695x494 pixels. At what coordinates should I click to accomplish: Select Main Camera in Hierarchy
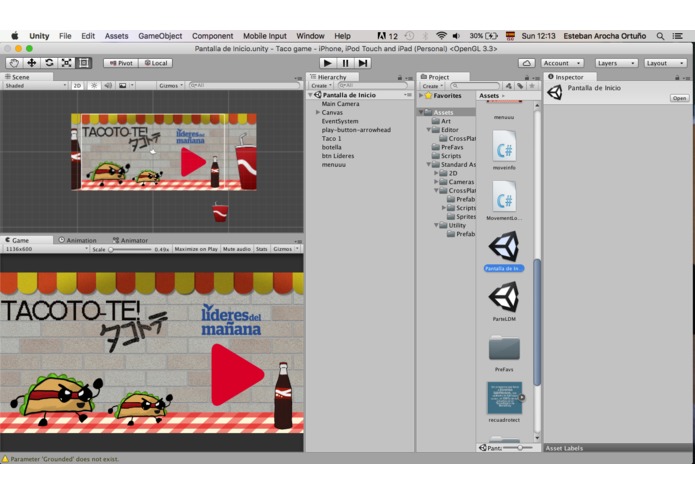pyautogui.click(x=340, y=104)
